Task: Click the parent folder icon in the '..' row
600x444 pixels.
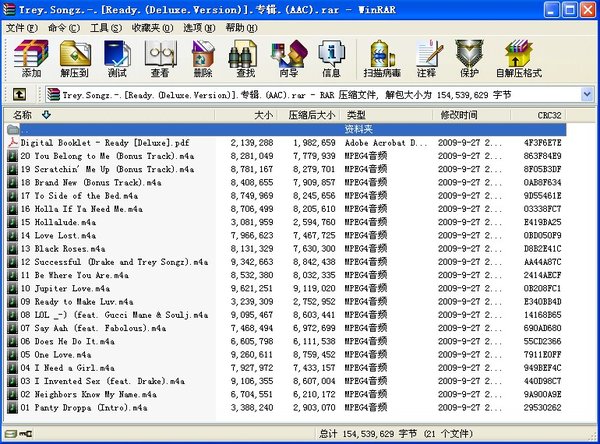Action: (x=13, y=129)
